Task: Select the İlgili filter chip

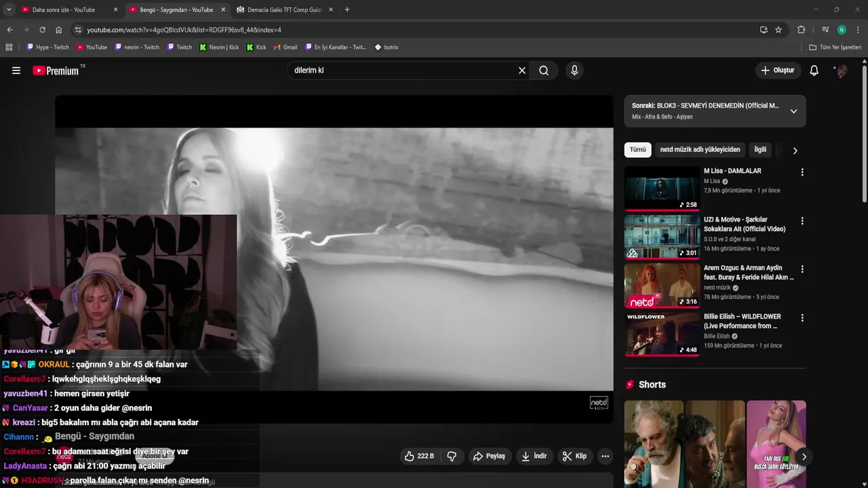Action: [760, 150]
